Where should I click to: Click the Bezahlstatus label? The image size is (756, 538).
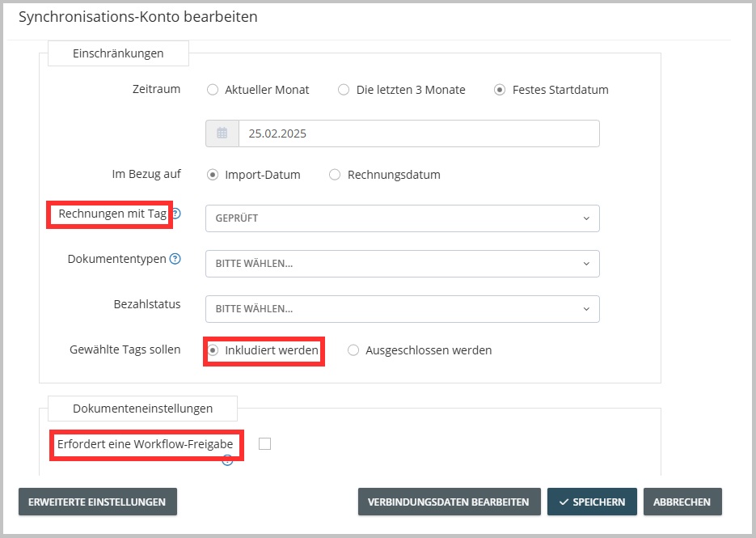pyautogui.click(x=147, y=304)
